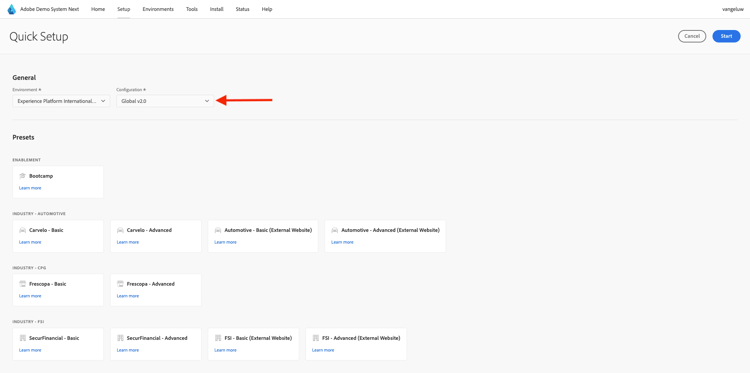
Task: Click the Automotive - Basic (External Website) car icon
Action: [x=218, y=230]
